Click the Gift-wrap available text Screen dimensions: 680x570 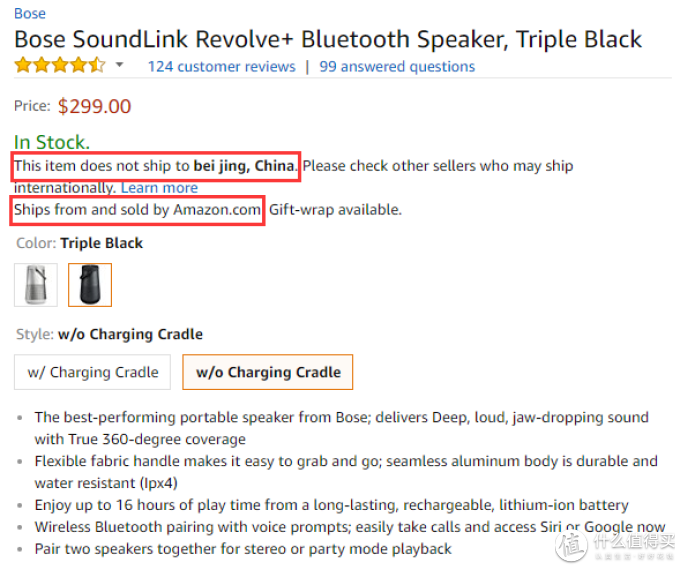click(335, 210)
